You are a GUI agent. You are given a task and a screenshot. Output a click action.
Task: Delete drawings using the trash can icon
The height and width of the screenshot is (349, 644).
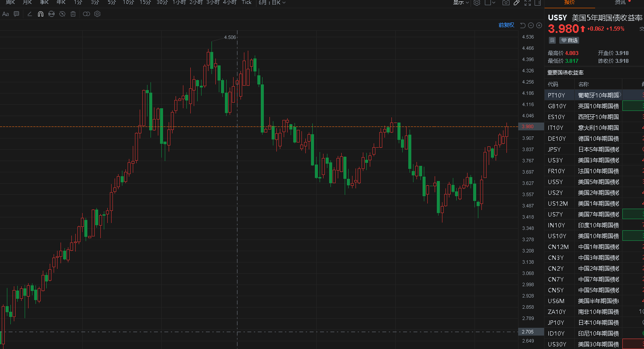coord(73,14)
